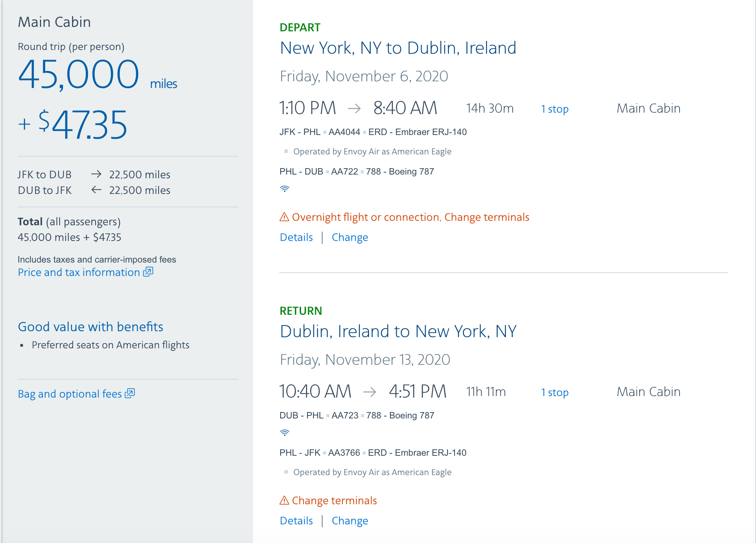The image size is (756, 543).
Task: Open Details for the return flight
Action: [x=296, y=521]
